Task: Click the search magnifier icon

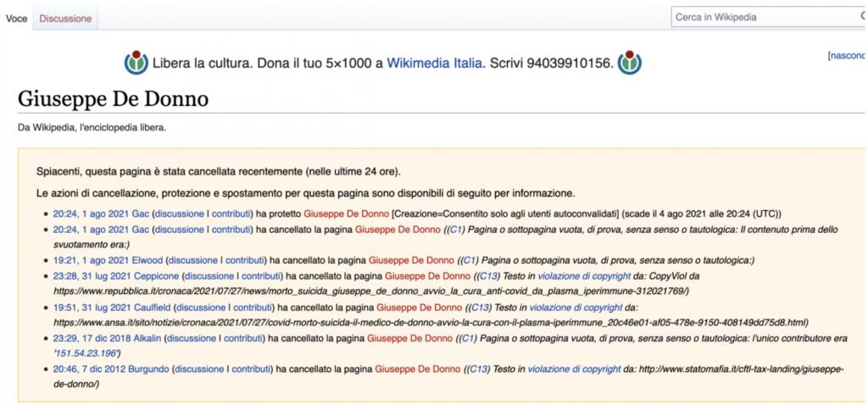Action: tap(862, 17)
